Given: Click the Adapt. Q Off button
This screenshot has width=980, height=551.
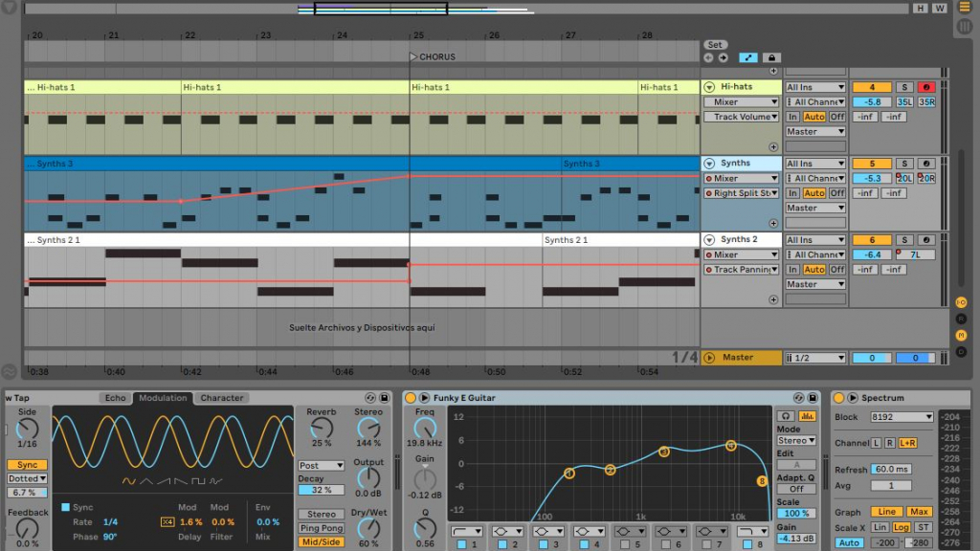Looking at the screenshot, I should coord(796,489).
